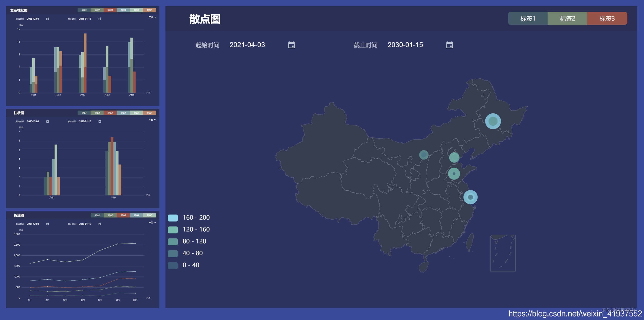Open the 截止时间 calendar picker in 复杂柱状图
Image resolution: width=644 pixels, height=320 pixels.
pos(99,19)
